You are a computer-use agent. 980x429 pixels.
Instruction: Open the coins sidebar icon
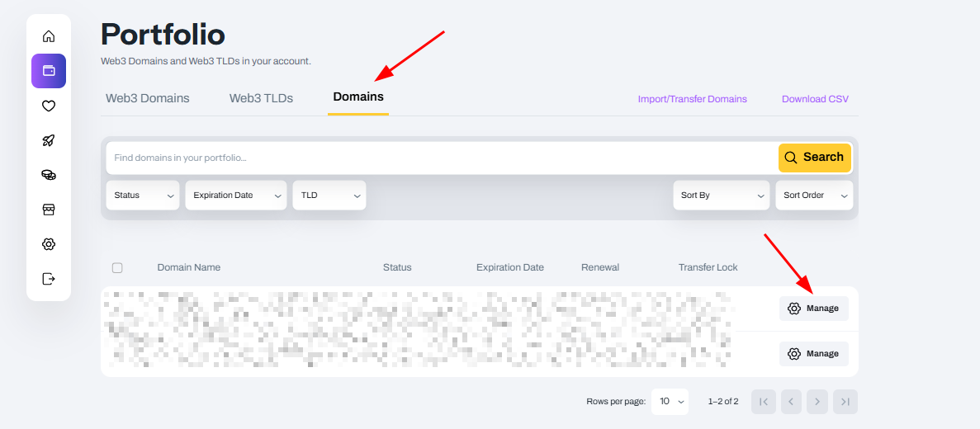[x=49, y=175]
